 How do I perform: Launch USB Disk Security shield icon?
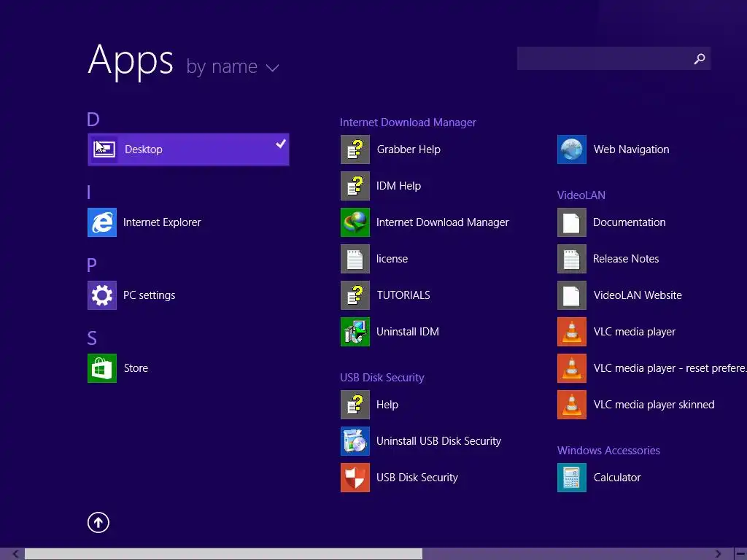[355, 478]
